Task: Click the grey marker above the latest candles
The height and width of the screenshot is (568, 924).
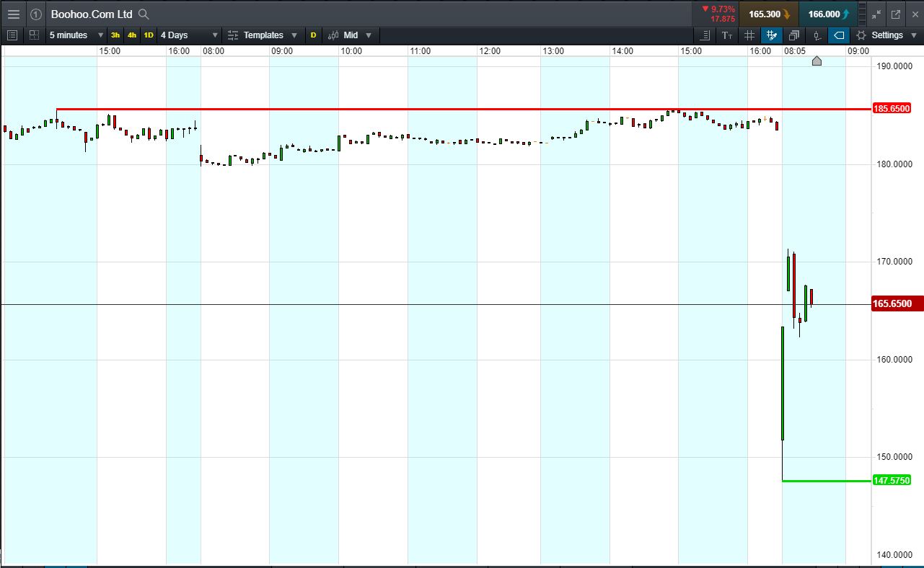Action: coord(817,61)
